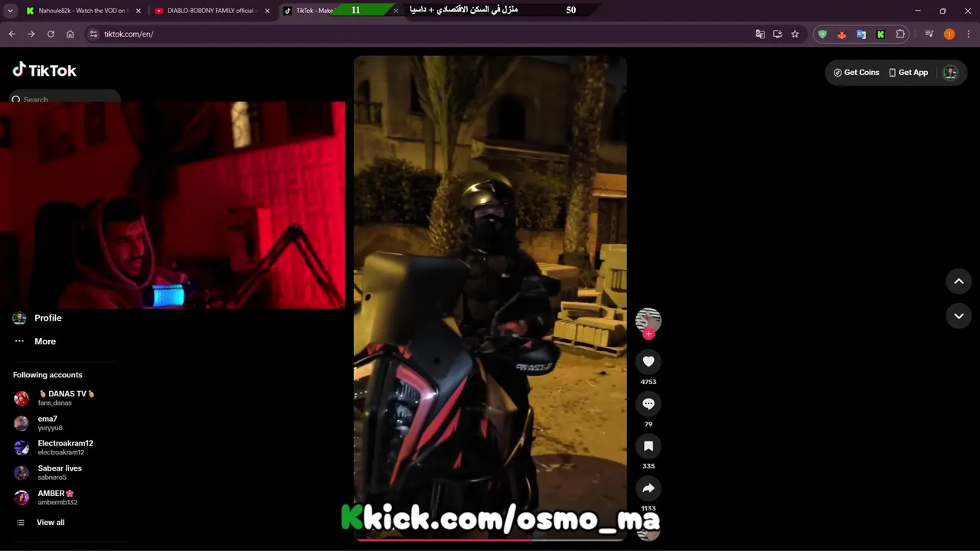This screenshot has height=551, width=980.
Task: Share the video with the arrow icon
Action: click(x=648, y=488)
